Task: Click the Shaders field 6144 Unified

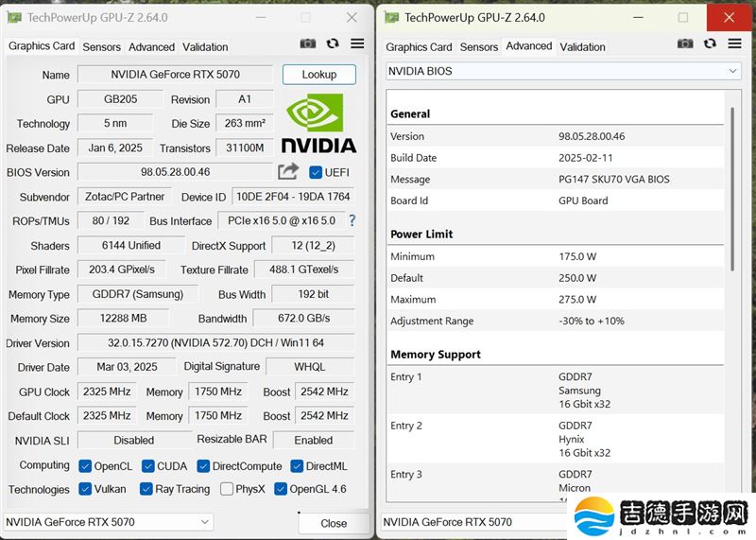Action: (131, 245)
